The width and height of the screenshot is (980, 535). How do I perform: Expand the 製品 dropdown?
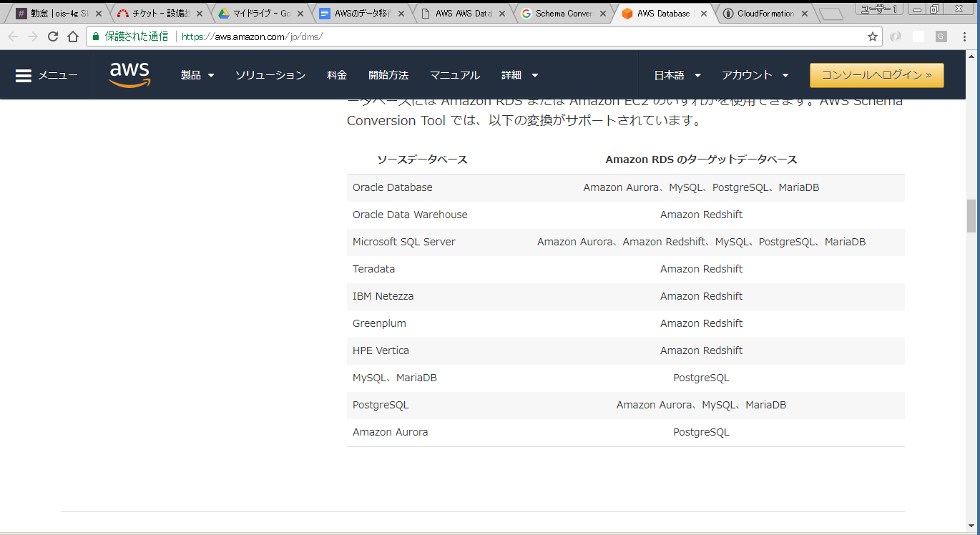point(197,75)
